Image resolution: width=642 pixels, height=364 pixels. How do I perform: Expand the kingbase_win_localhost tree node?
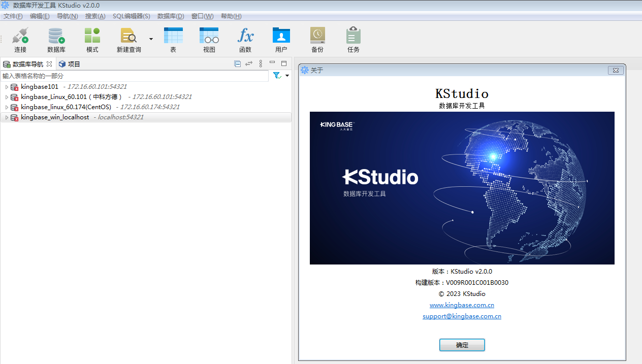pos(7,117)
